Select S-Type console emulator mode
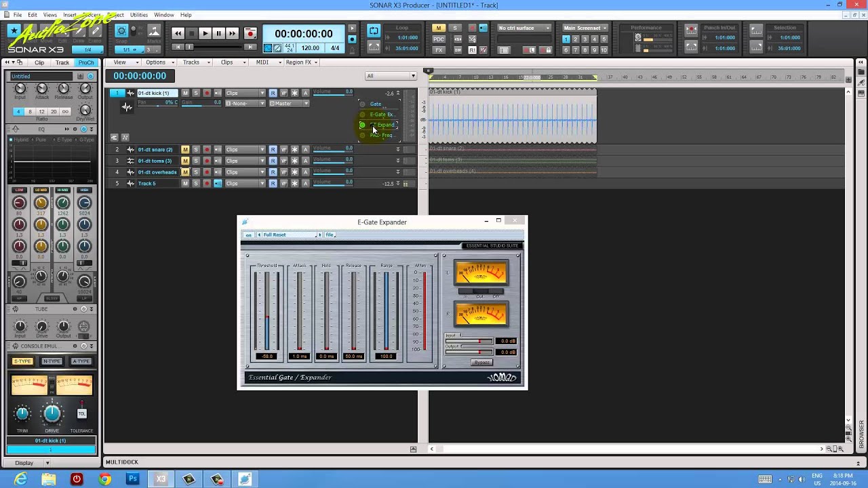 point(22,361)
